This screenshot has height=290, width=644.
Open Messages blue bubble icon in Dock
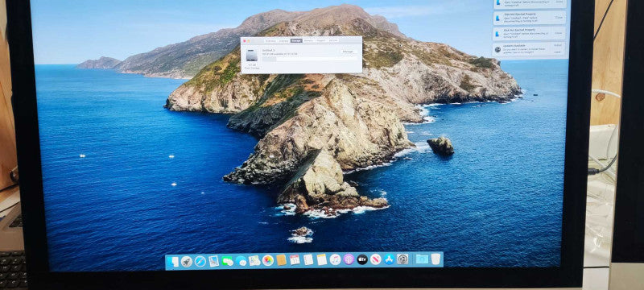coord(241,261)
